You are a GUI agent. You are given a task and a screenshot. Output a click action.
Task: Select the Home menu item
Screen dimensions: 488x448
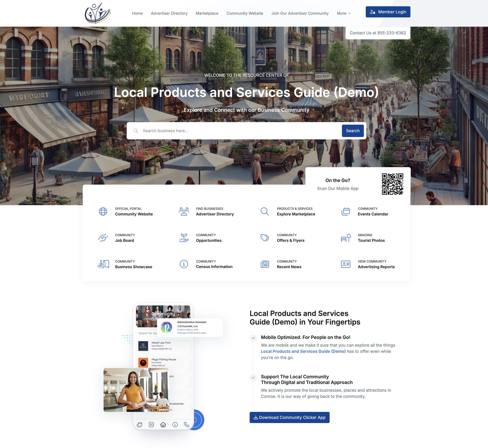[x=137, y=13]
